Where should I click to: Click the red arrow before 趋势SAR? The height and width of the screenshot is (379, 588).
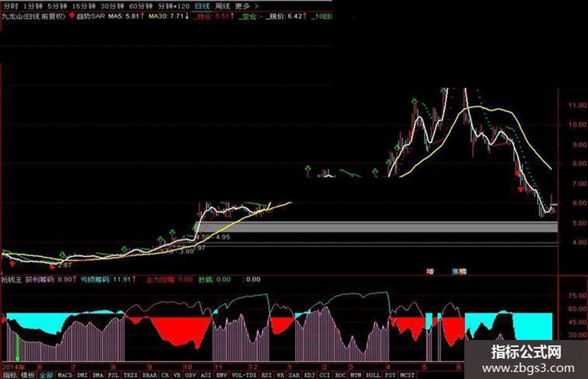click(72, 16)
